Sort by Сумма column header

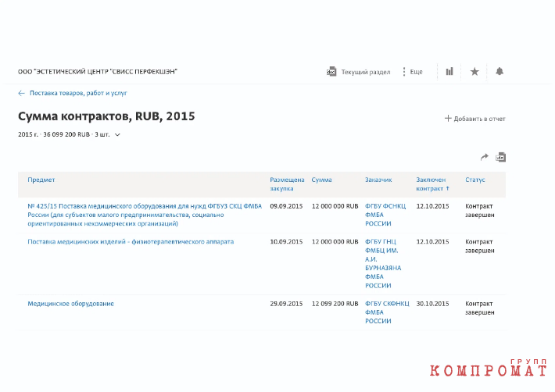pyautogui.click(x=321, y=180)
